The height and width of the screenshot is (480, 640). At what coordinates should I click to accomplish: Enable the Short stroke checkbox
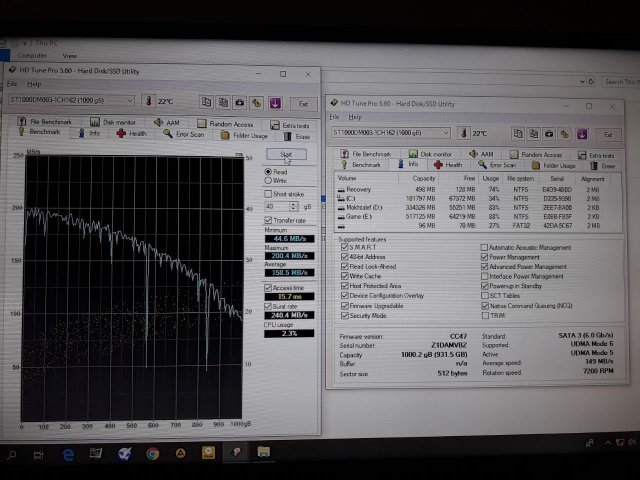click(x=268, y=194)
